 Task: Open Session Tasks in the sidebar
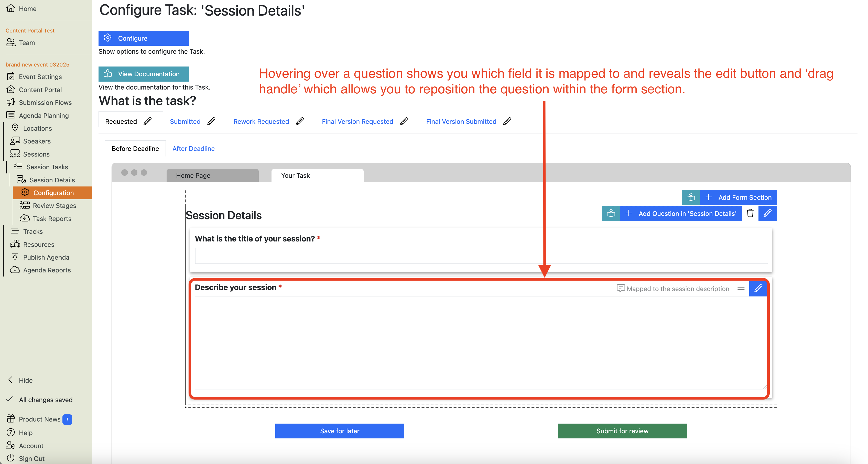[47, 167]
